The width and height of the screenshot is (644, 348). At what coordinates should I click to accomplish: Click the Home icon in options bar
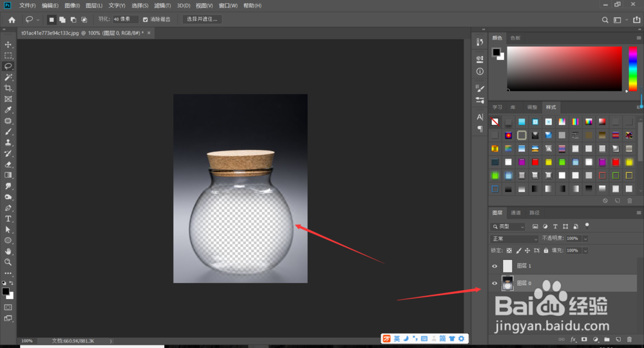coord(12,19)
